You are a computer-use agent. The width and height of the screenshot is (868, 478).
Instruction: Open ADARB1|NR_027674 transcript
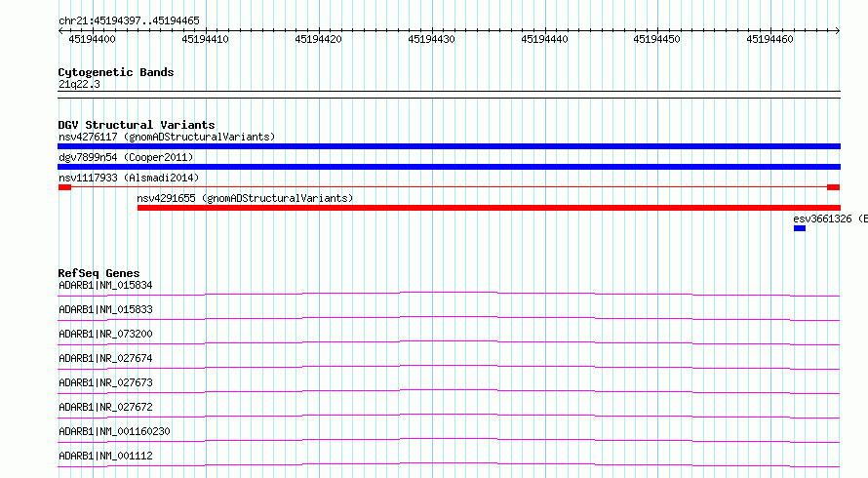click(x=105, y=358)
